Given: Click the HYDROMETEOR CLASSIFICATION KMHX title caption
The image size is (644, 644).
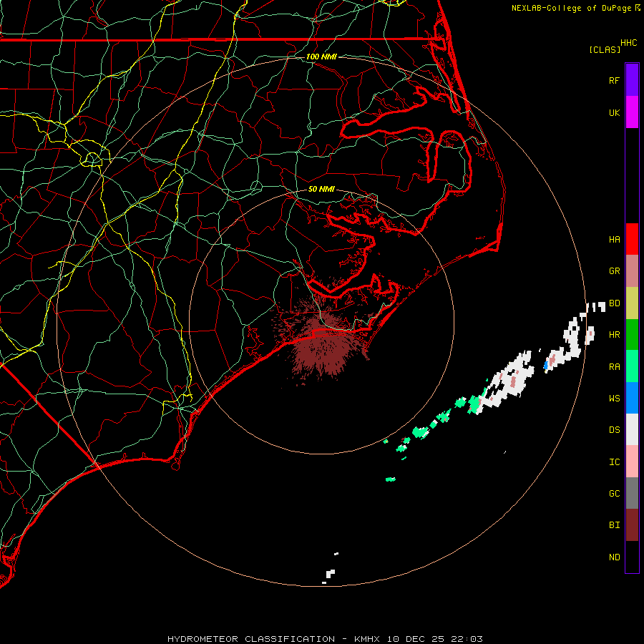Looking at the screenshot, I should coord(325,639).
